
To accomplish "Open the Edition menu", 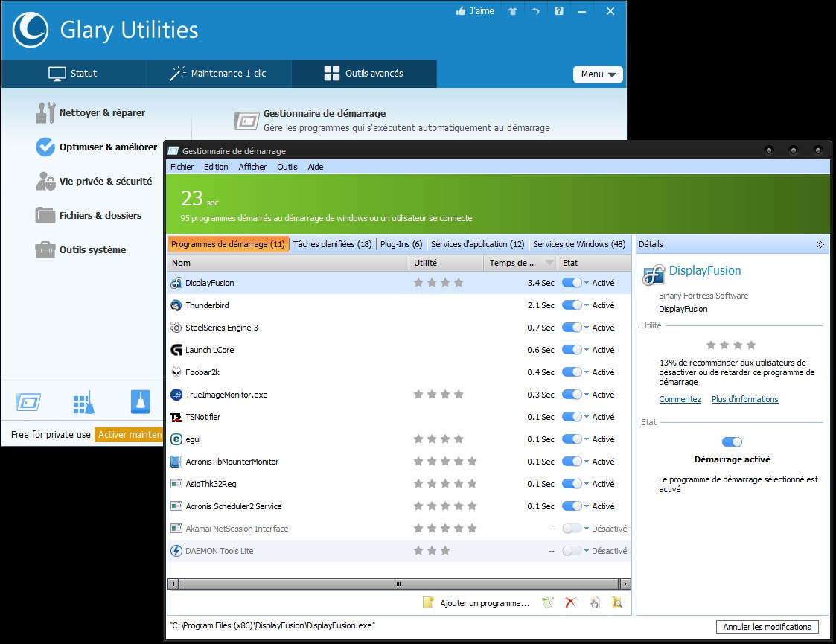I will click(216, 167).
